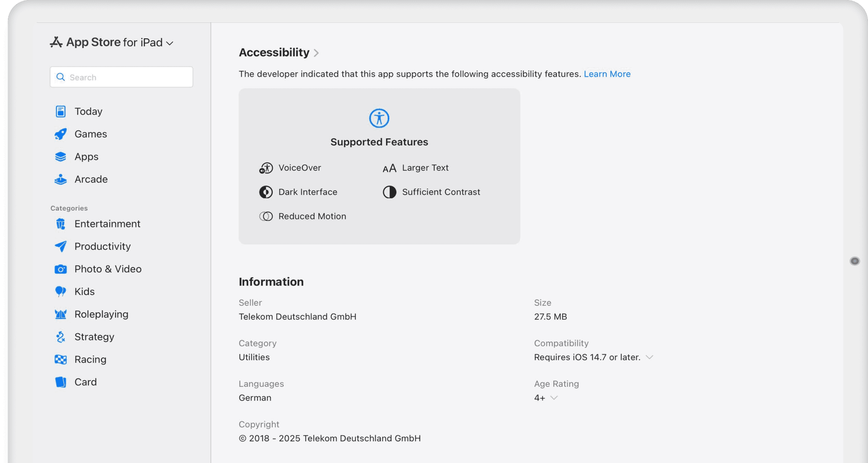Open the Strategy category
The image size is (868, 463).
click(94, 337)
